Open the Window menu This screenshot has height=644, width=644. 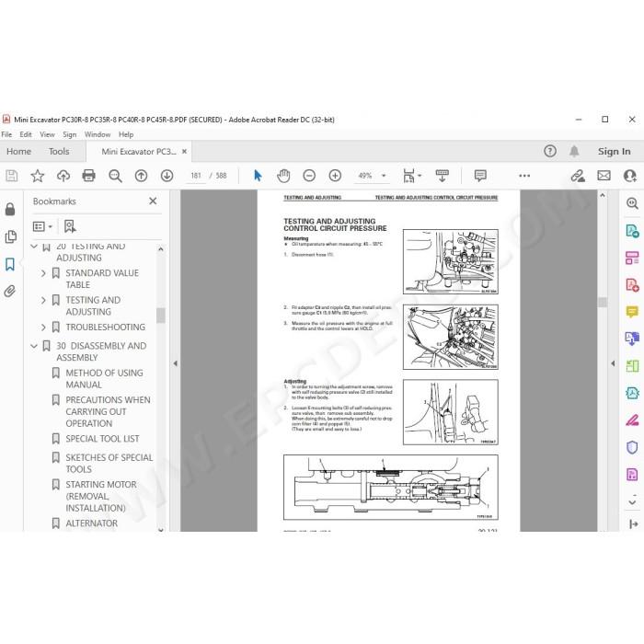(x=98, y=134)
